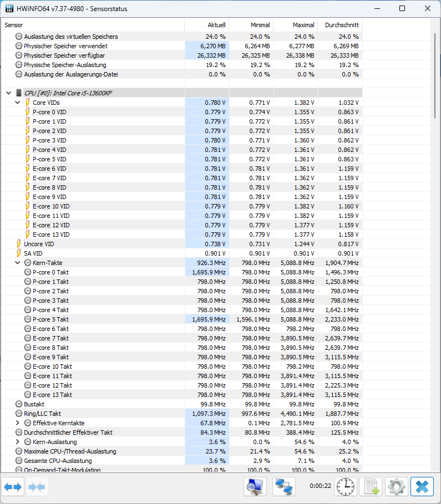Select the Auslastung des virtuellen Speichers row

182,37
